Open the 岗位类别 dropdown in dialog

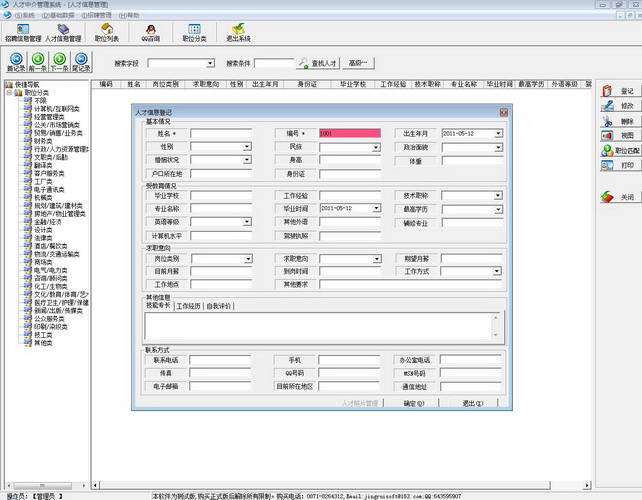[x=248, y=259]
